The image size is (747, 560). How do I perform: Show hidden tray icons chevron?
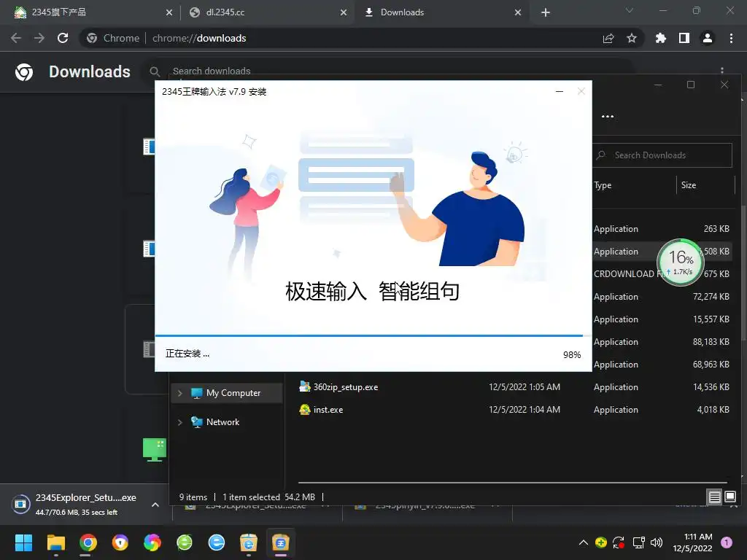click(x=583, y=542)
